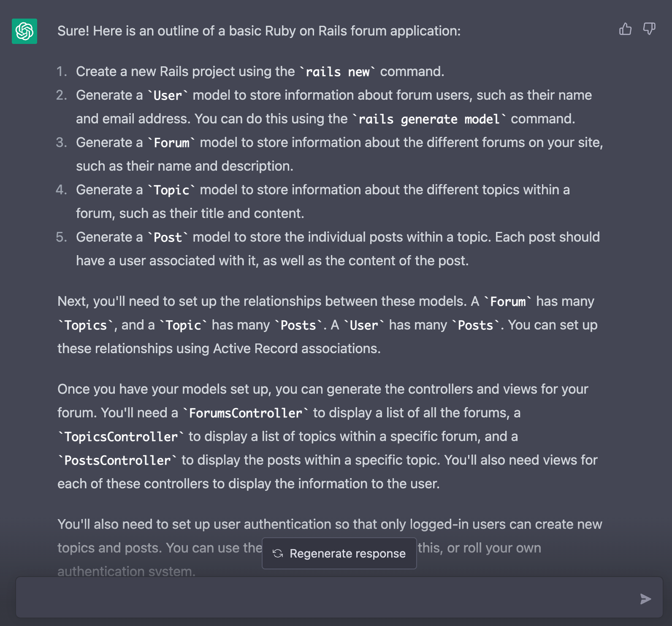Click the Regenerate response button text
This screenshot has width=672, height=626.
347,554
